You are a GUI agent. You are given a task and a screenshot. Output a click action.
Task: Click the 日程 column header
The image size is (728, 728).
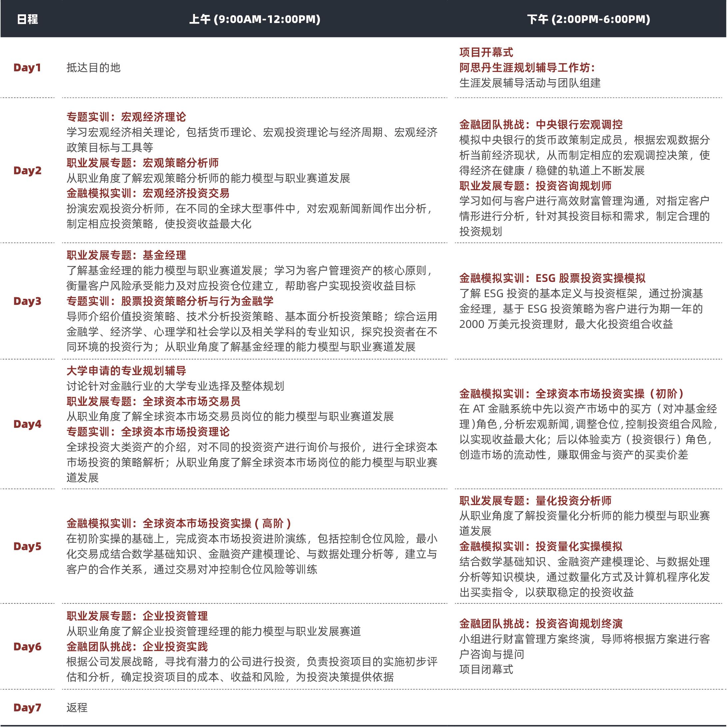pyautogui.click(x=27, y=19)
